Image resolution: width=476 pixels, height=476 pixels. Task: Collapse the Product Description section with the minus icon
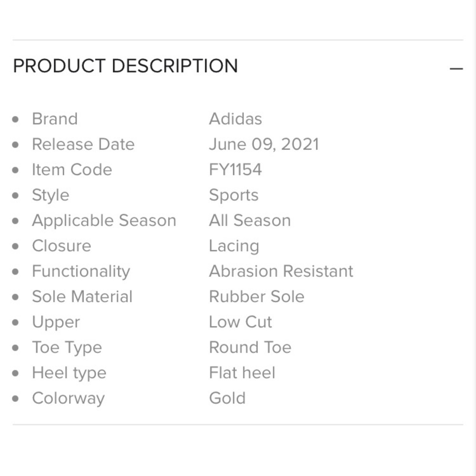(x=456, y=69)
